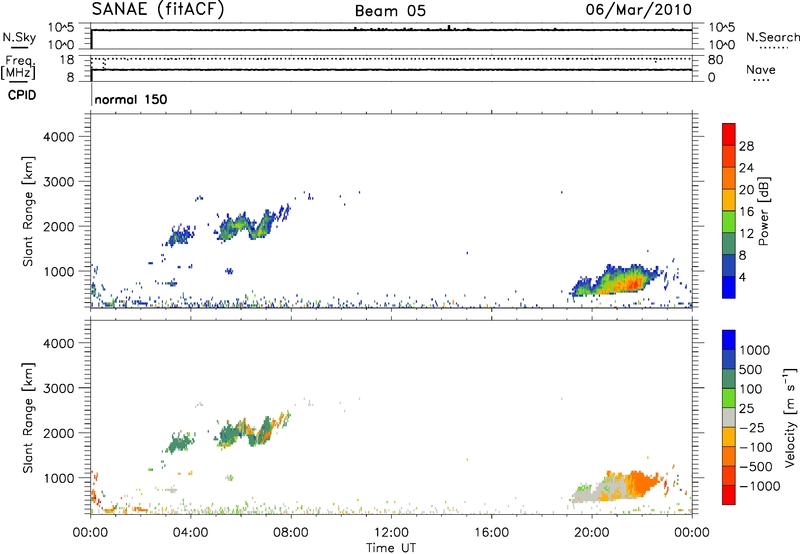Screen dimensions: 800x554
Task: Pick the blue top velocity colorbar swatch
Action: point(729,340)
